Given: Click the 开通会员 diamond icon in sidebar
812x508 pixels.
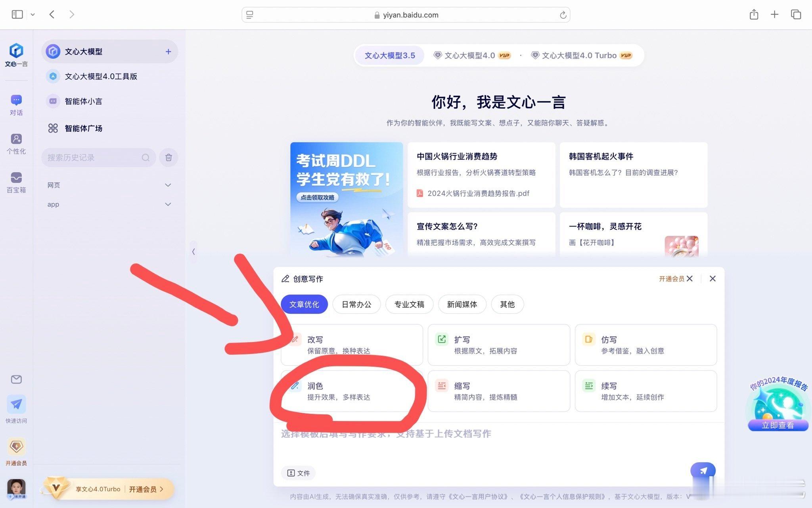Looking at the screenshot, I should [x=16, y=447].
